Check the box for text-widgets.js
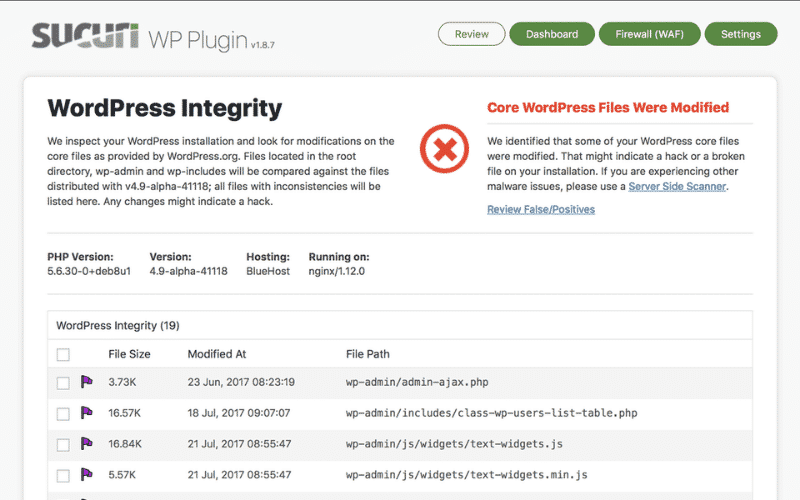The image size is (800, 500). (63, 445)
